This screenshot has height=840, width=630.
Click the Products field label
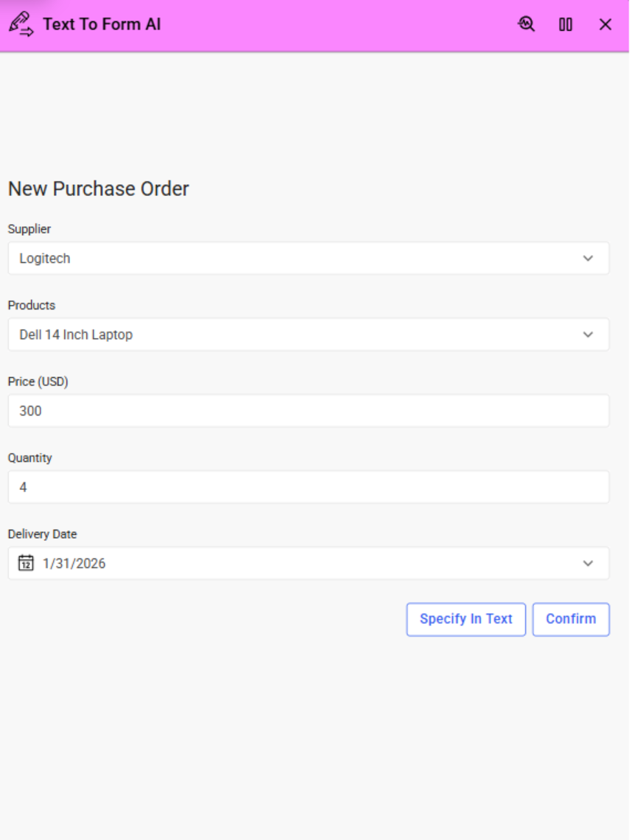[32, 305]
